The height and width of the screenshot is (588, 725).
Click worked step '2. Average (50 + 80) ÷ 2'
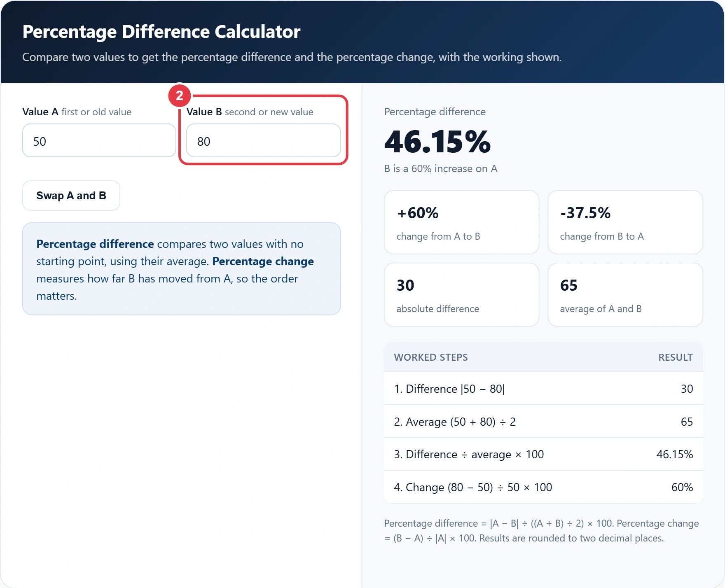click(x=543, y=422)
